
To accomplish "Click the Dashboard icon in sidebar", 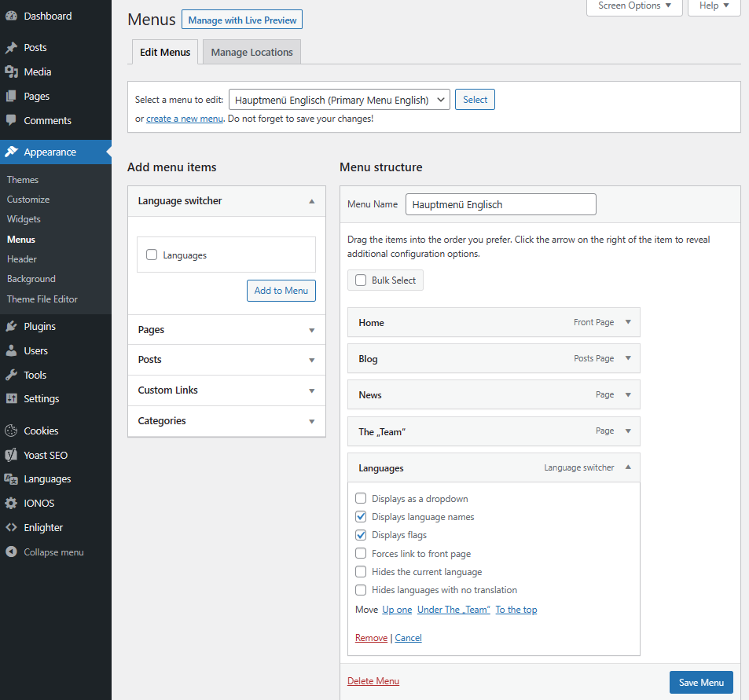I will coord(11,16).
